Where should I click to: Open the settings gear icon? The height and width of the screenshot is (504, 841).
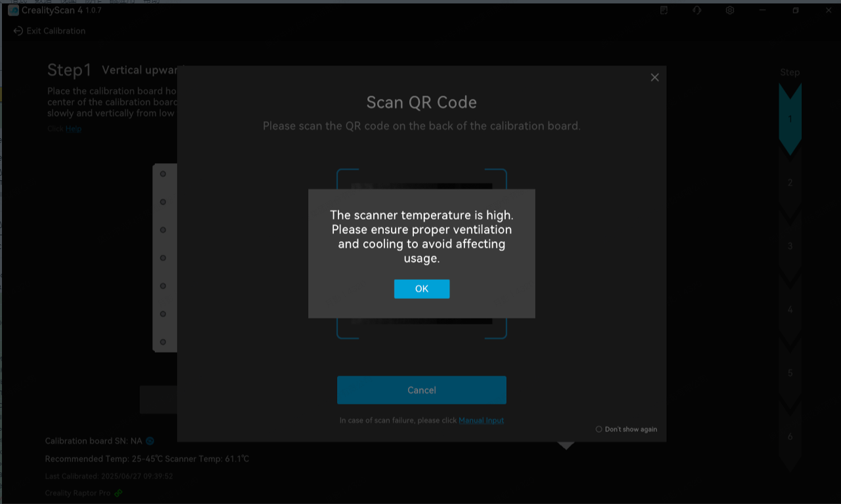coord(730,11)
